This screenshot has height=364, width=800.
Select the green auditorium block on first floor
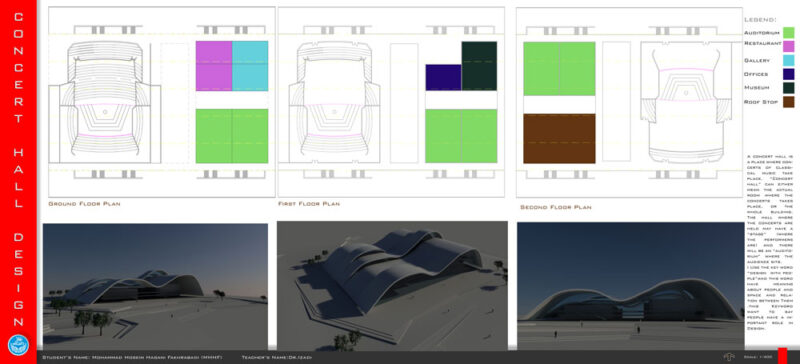click(x=461, y=136)
